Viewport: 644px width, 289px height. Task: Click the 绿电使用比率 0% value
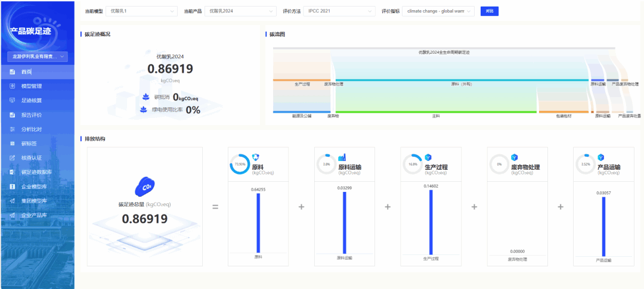click(193, 110)
